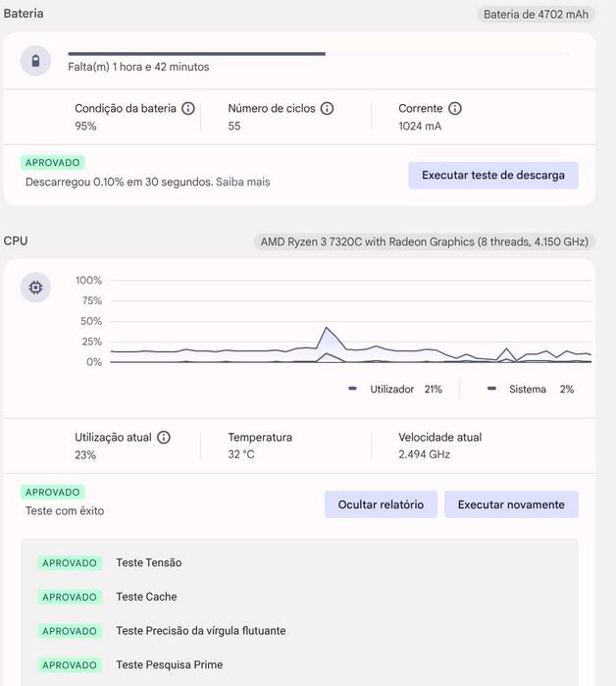Click the battery charge progress bar
Viewport: 616px width, 686px height.
(x=318, y=54)
